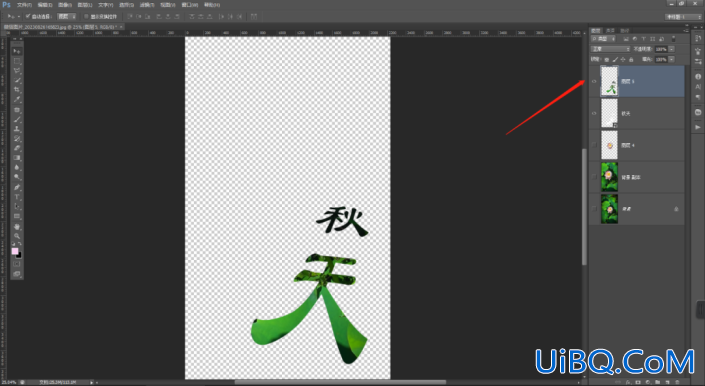Open the 帮助 Help menu

(212, 5)
